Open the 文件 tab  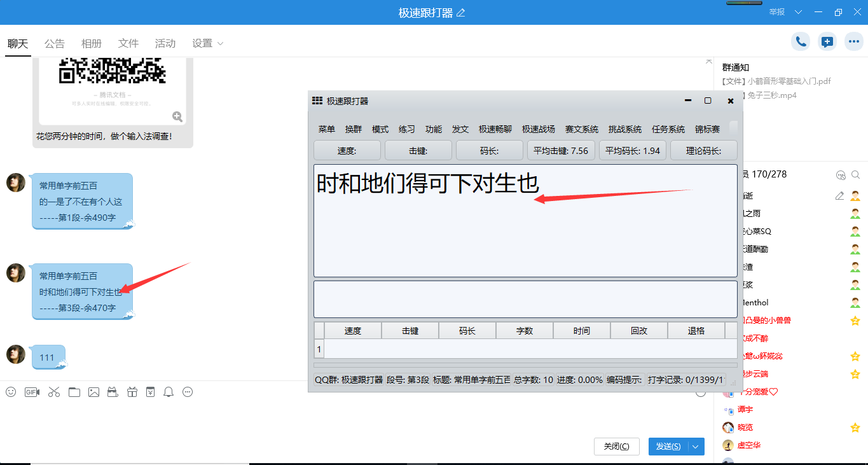128,43
